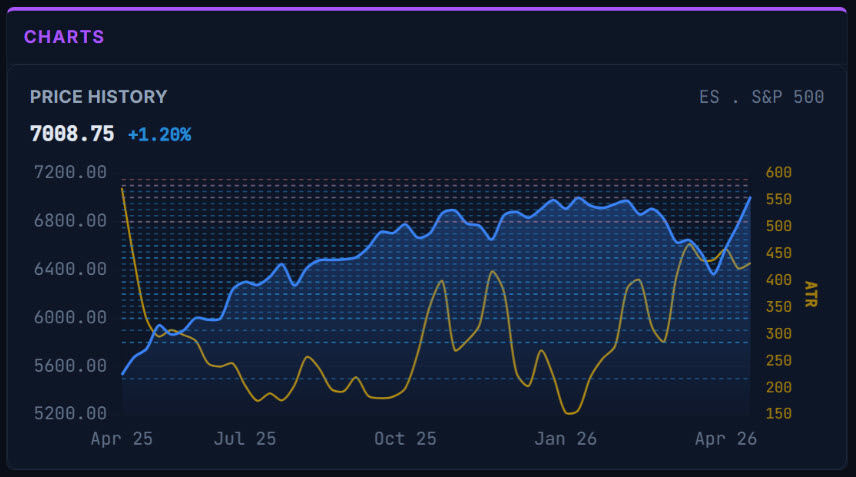
Task: Click the 7200.00 price axis label
Action: [70, 172]
